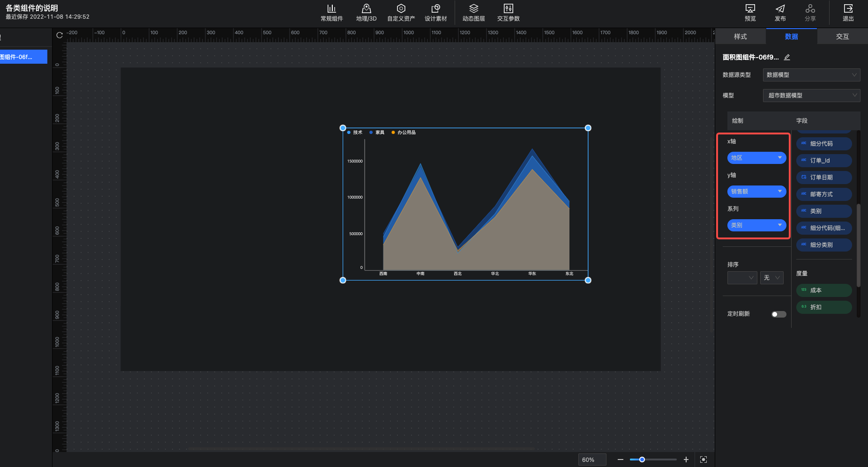Screen dimensions: 868x467
Task: Click the bottom-right resize handle of chart
Action: (588, 280)
